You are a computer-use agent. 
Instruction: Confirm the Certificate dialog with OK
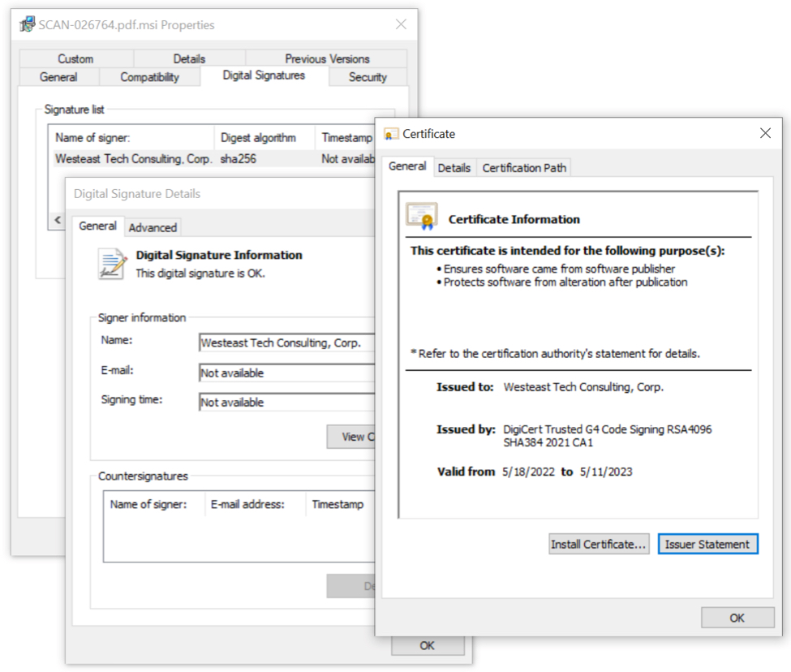coord(737,618)
